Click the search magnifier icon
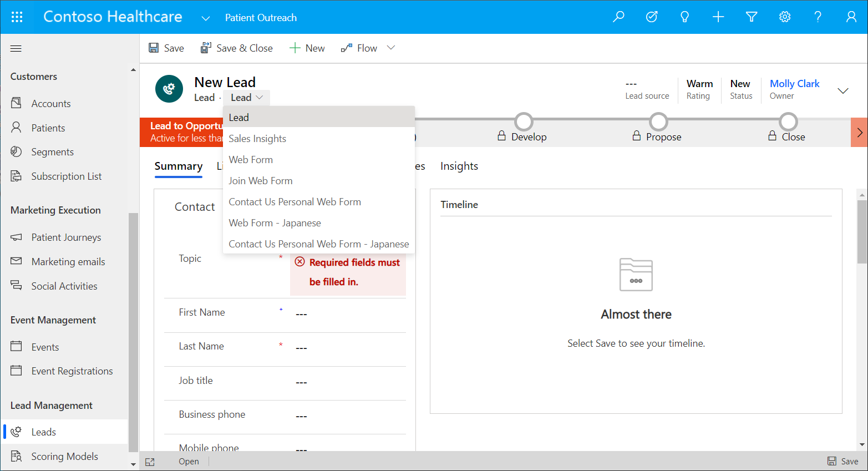 (x=618, y=17)
